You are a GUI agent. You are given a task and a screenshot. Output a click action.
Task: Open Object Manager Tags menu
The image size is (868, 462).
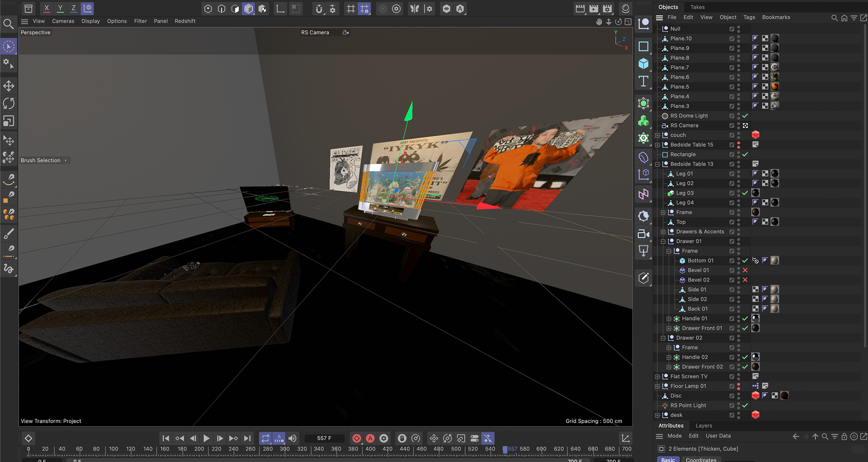(749, 17)
